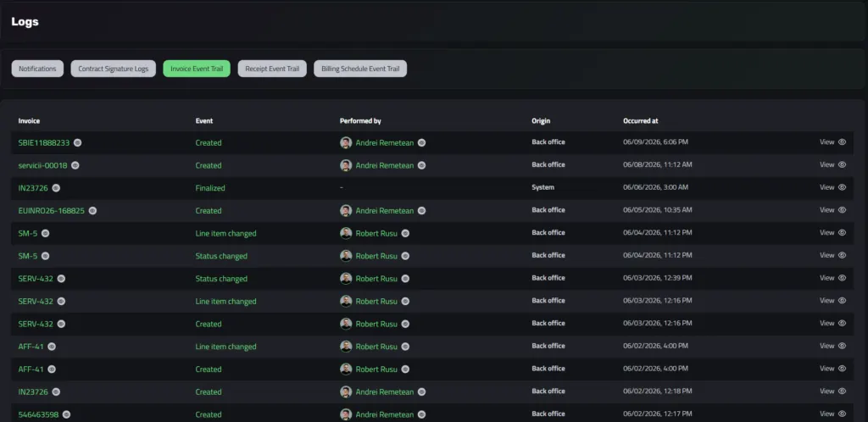Open Contract Signature Logs tab
The image size is (868, 422).
coord(114,69)
